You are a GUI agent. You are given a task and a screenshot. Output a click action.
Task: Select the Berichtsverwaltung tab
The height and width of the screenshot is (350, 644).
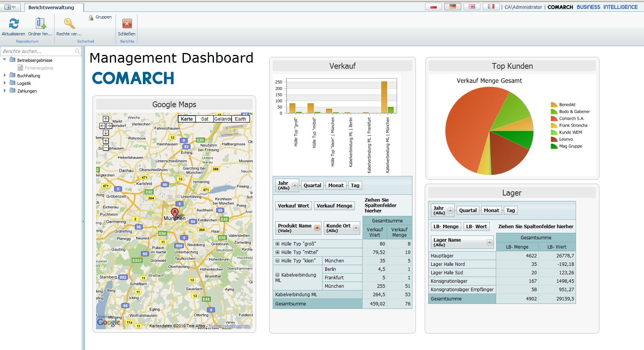coord(51,7)
